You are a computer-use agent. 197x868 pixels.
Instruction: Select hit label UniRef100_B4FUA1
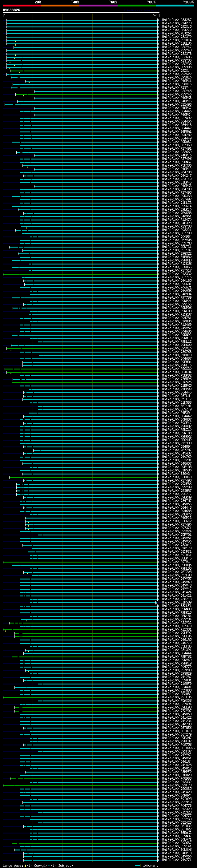tap(177, 132)
